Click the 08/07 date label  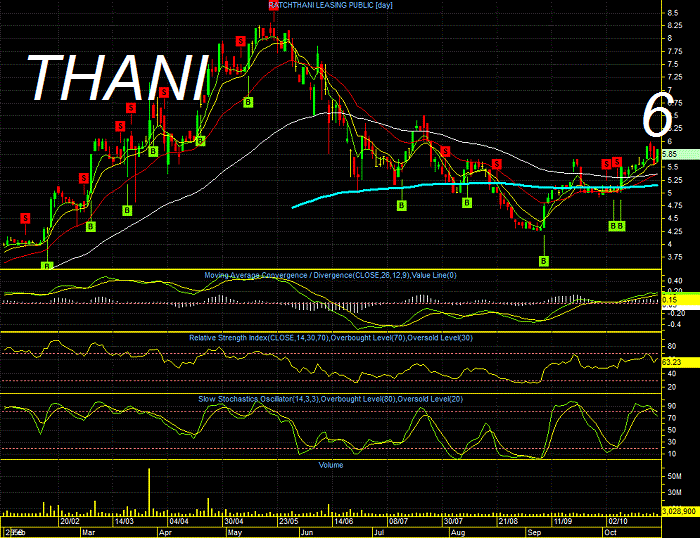(x=398, y=521)
